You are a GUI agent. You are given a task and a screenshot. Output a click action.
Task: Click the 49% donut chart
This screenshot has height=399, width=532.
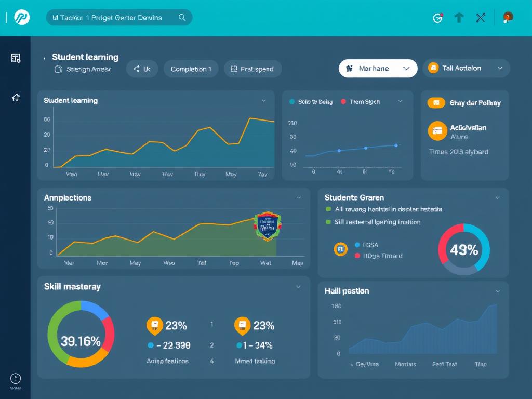pyautogui.click(x=463, y=250)
